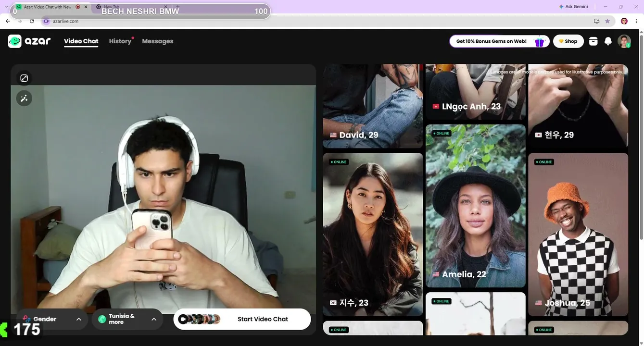The height and width of the screenshot is (346, 644).
Task: Reload the azarlive.com page
Action: pos(32,21)
